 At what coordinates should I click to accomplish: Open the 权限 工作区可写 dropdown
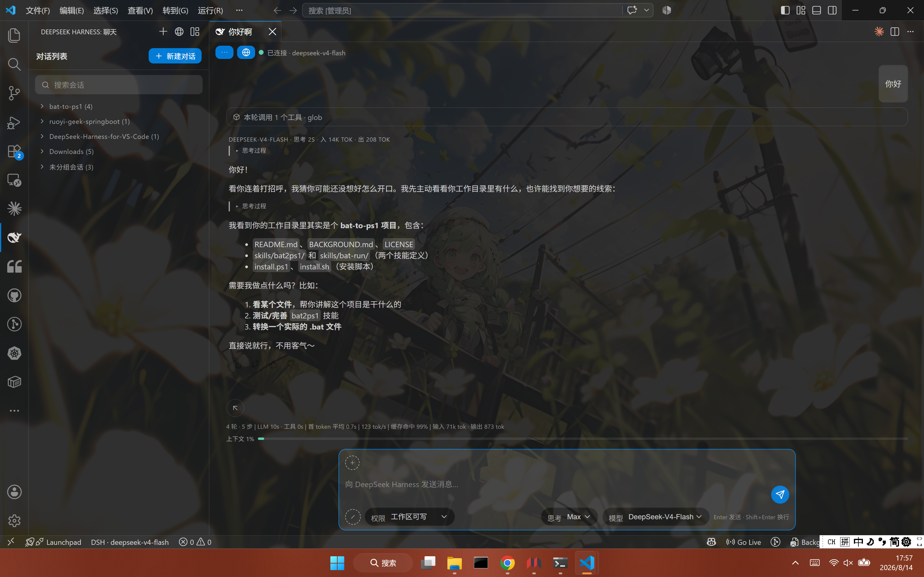pos(409,517)
